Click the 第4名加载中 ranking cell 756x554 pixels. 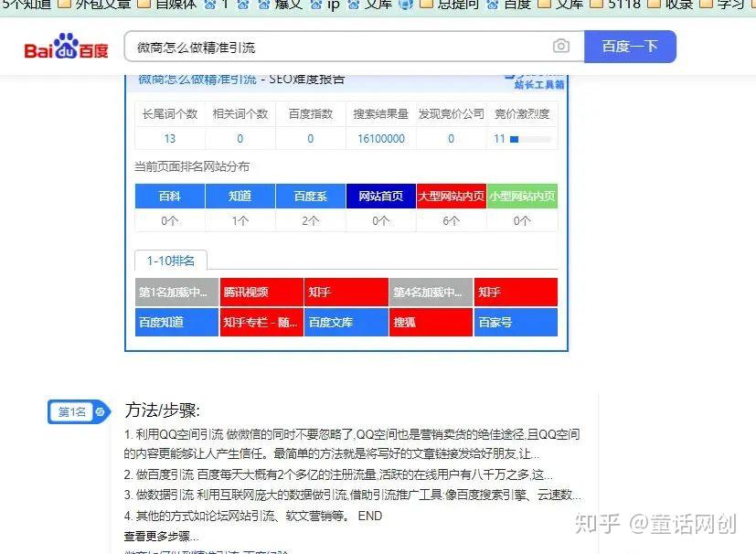[431, 293]
